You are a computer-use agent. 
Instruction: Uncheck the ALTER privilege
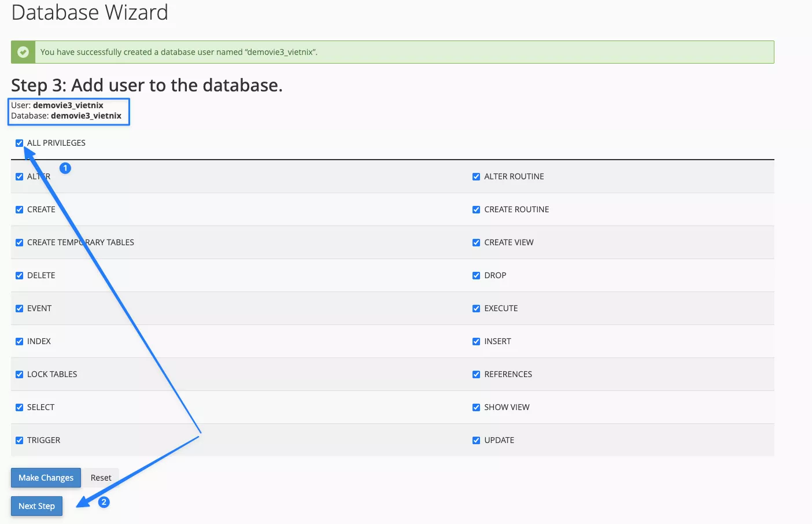[19, 176]
